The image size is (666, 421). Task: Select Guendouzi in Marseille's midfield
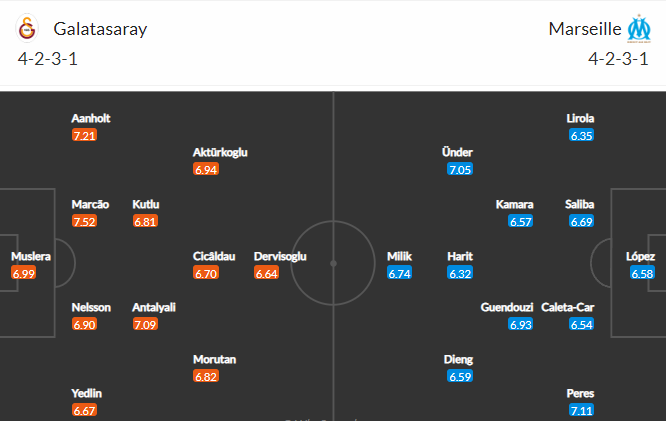tap(507, 307)
